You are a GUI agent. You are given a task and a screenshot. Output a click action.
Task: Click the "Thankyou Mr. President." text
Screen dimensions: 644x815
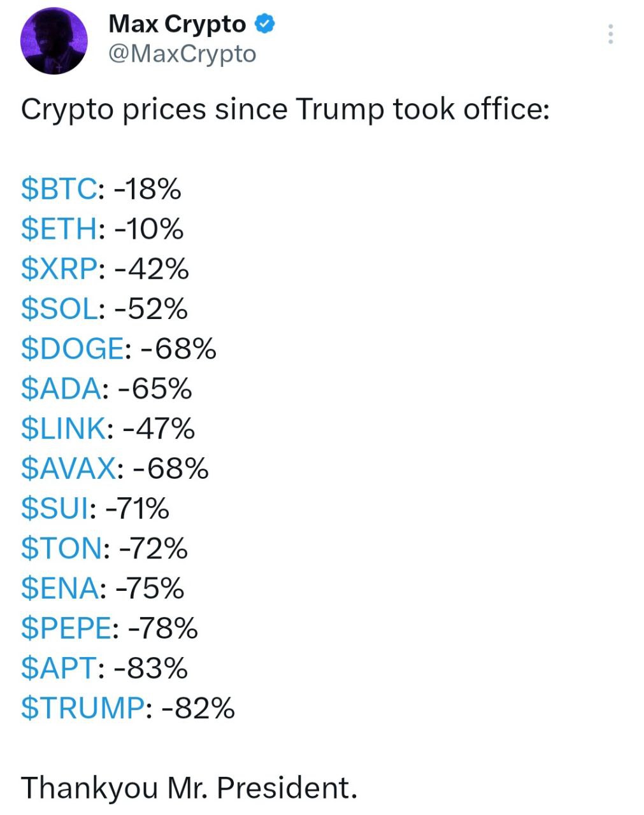[189, 788]
